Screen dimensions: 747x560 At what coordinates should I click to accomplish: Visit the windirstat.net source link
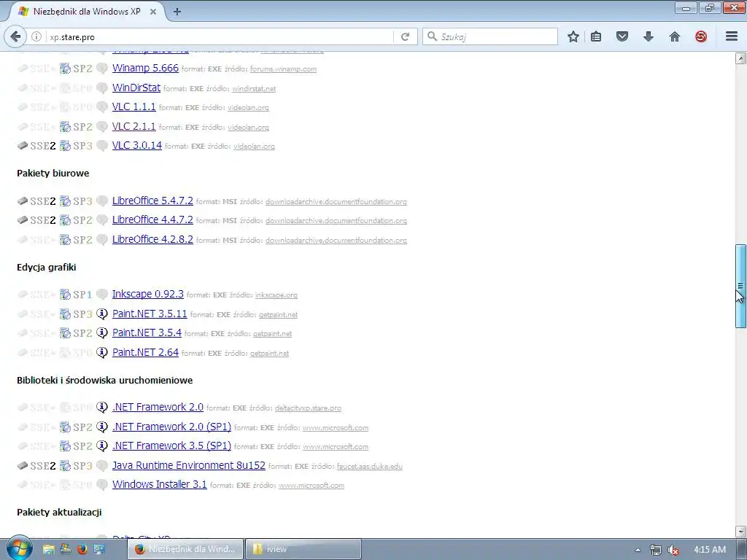coord(254,88)
